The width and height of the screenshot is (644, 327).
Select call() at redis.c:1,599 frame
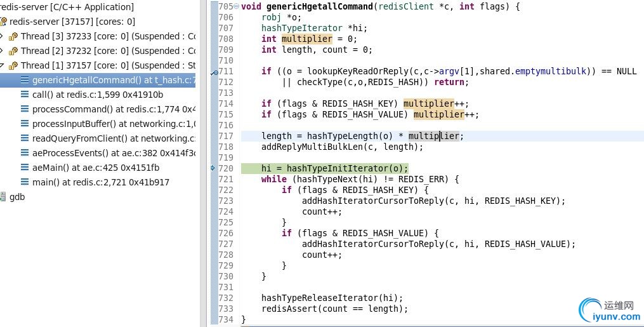(x=97, y=95)
